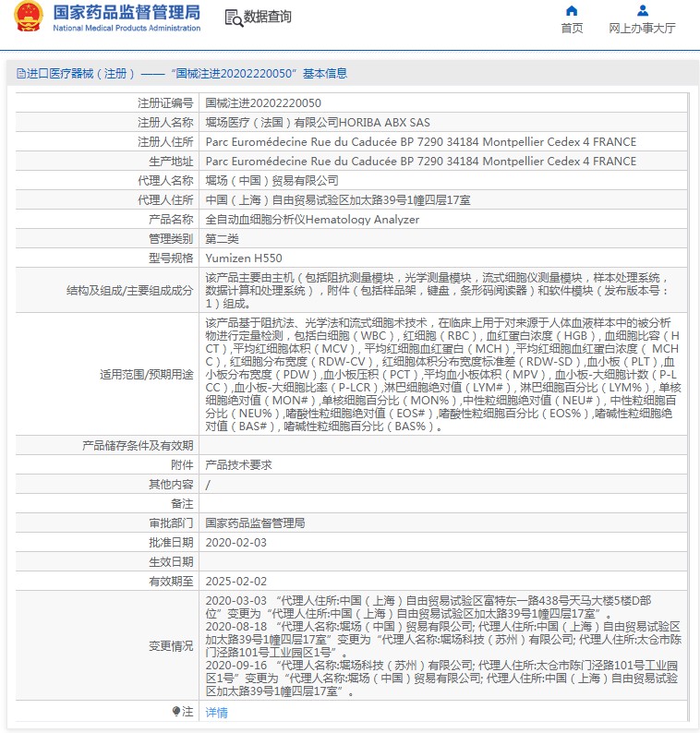Click the 2020-08-18 change record entry
This screenshot has height=733, width=700.
pyautogui.click(x=443, y=639)
